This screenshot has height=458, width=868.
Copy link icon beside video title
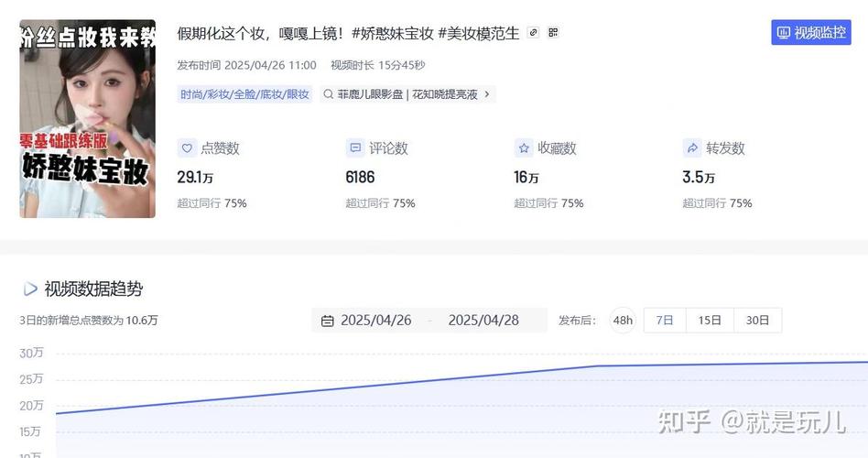533,33
